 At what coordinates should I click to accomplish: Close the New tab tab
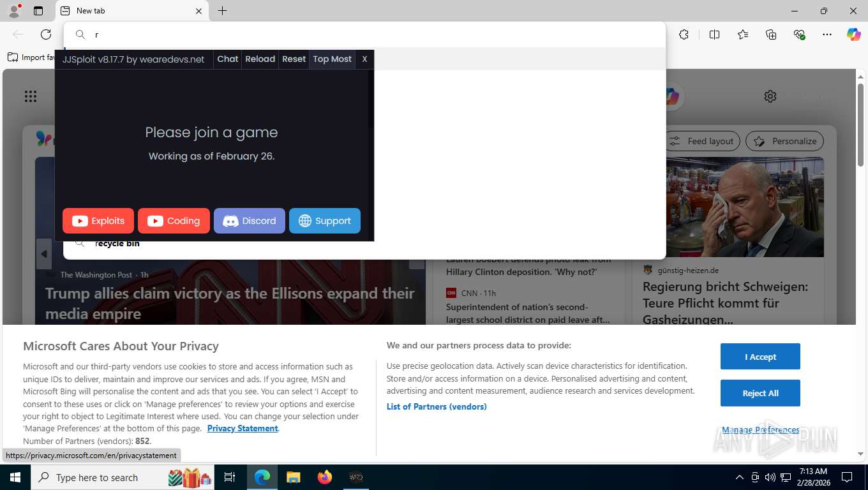tap(198, 11)
